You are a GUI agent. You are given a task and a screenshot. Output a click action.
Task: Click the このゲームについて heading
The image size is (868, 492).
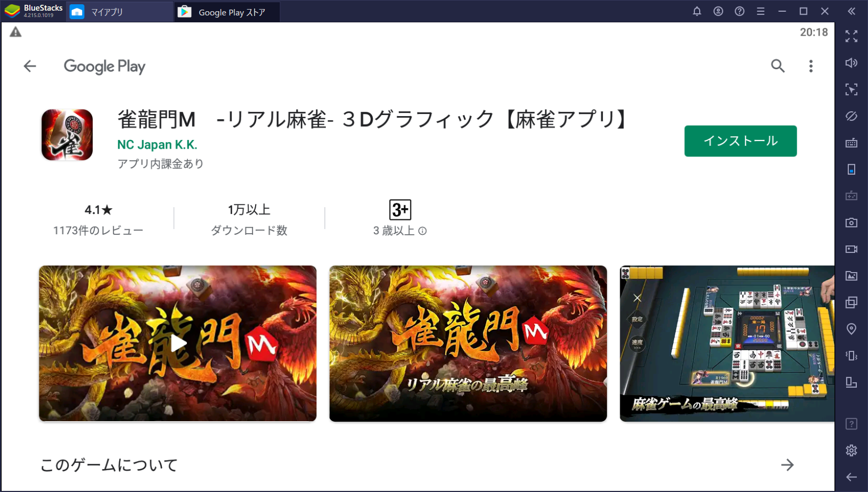point(109,465)
